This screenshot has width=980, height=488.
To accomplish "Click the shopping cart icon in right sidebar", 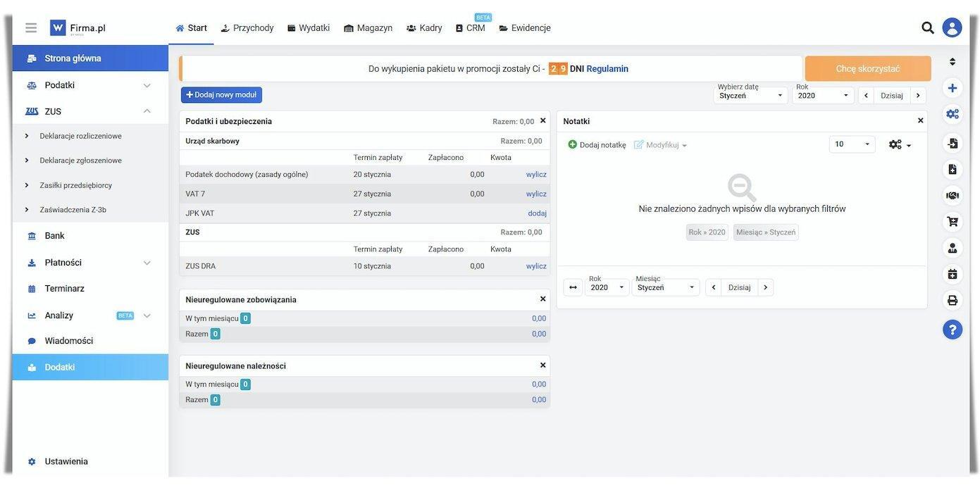I will point(952,221).
